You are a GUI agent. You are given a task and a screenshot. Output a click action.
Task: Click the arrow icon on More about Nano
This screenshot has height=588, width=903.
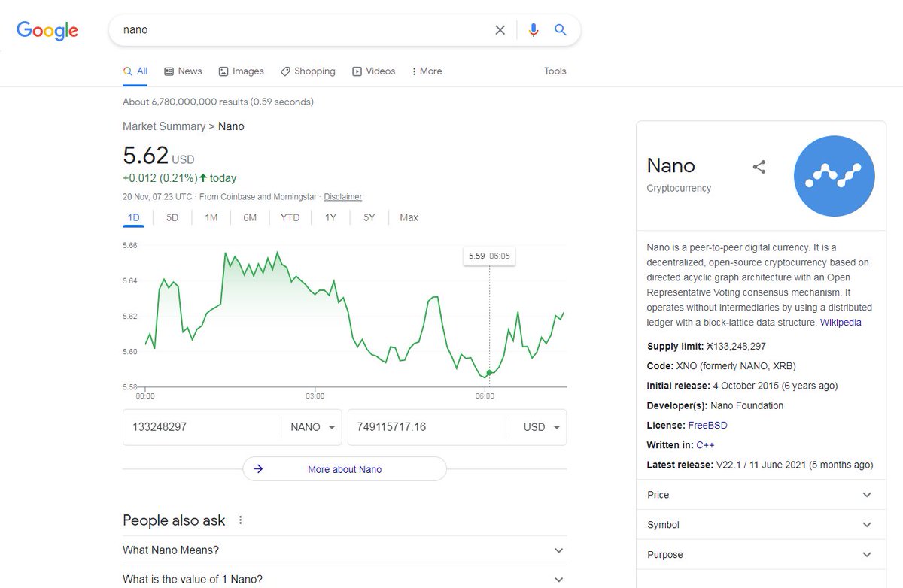pyautogui.click(x=259, y=468)
